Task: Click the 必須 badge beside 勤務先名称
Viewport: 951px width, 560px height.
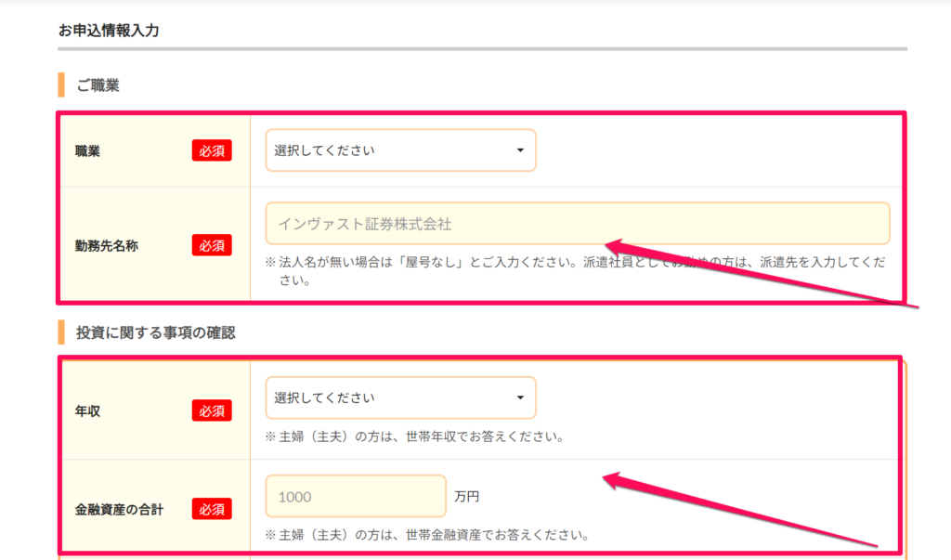Action: (x=212, y=245)
